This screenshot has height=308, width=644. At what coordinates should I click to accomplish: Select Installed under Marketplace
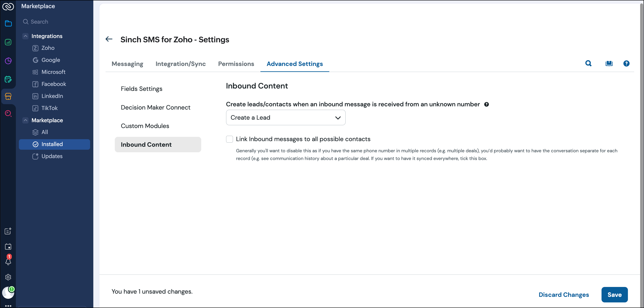coord(54,144)
